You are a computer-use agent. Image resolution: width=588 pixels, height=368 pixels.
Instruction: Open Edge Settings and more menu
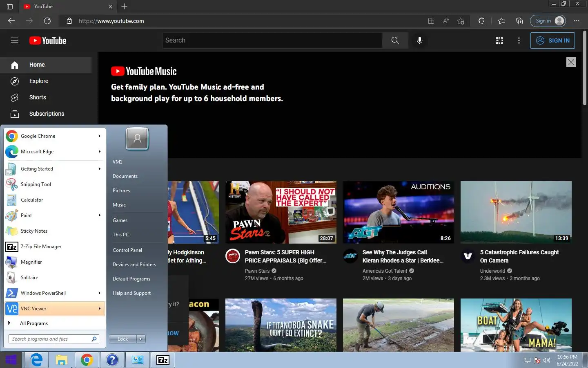577,21
